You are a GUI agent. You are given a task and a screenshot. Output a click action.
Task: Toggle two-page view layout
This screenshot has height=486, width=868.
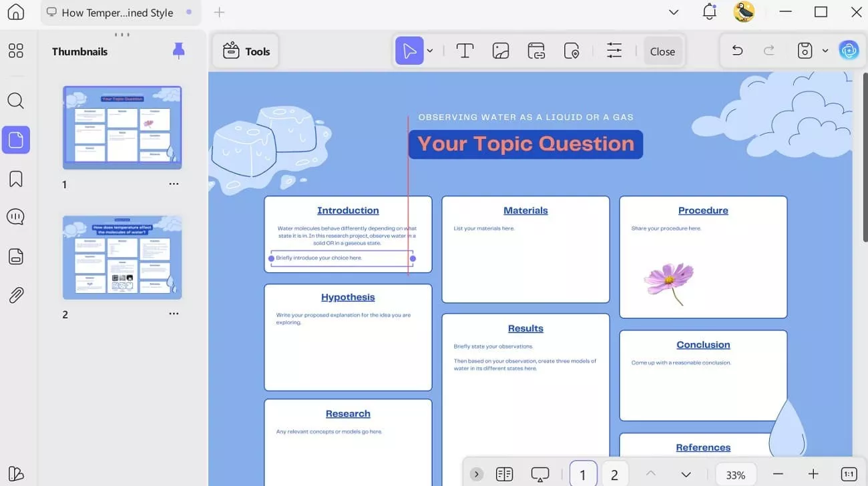(x=504, y=473)
